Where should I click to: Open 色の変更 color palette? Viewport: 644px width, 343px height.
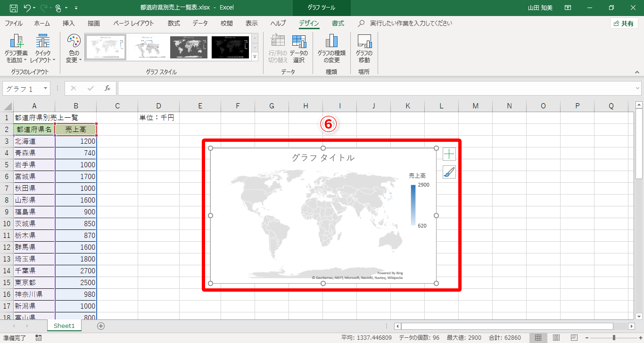coord(74,49)
